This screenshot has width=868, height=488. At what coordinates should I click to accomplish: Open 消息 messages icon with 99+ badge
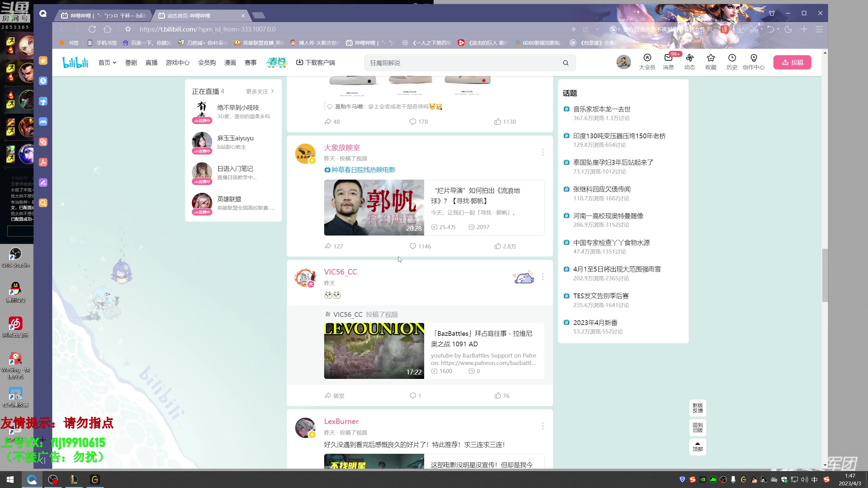coord(668,62)
